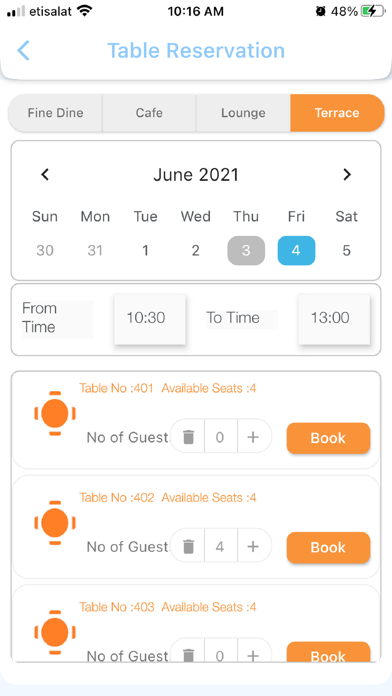Add a guest to Table 402

point(253,546)
